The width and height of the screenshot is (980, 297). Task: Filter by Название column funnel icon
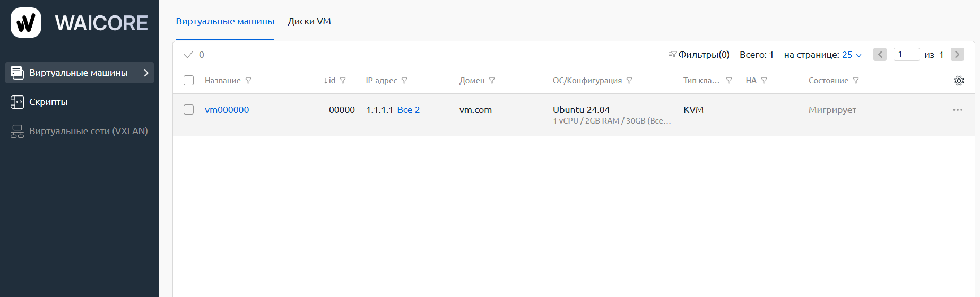pyautogui.click(x=248, y=81)
